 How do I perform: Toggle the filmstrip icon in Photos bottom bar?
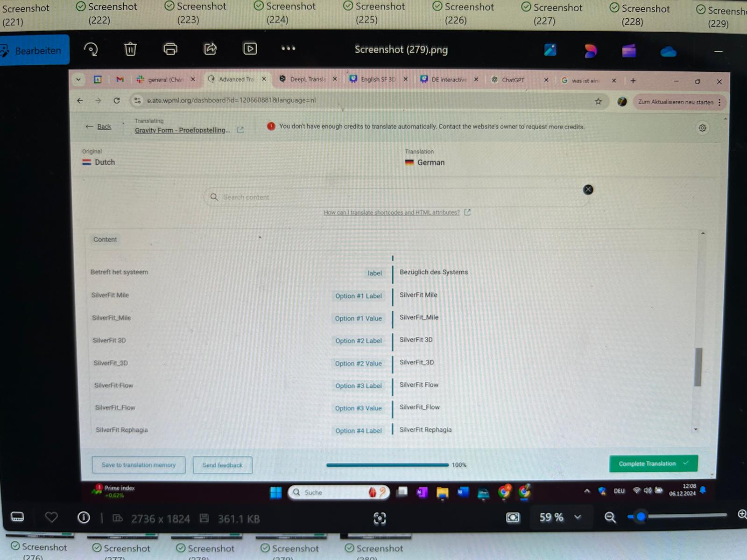coord(17,517)
